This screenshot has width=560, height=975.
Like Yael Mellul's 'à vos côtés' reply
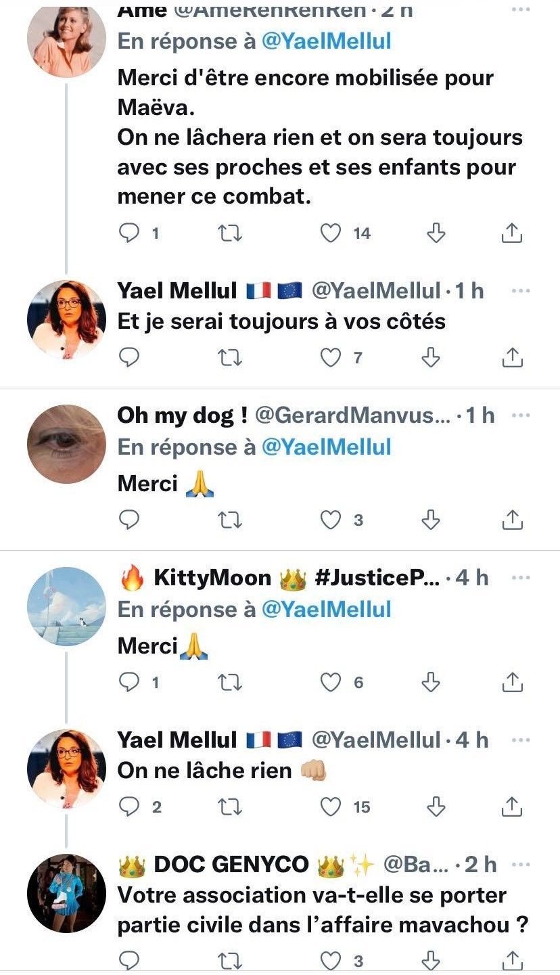click(x=331, y=357)
